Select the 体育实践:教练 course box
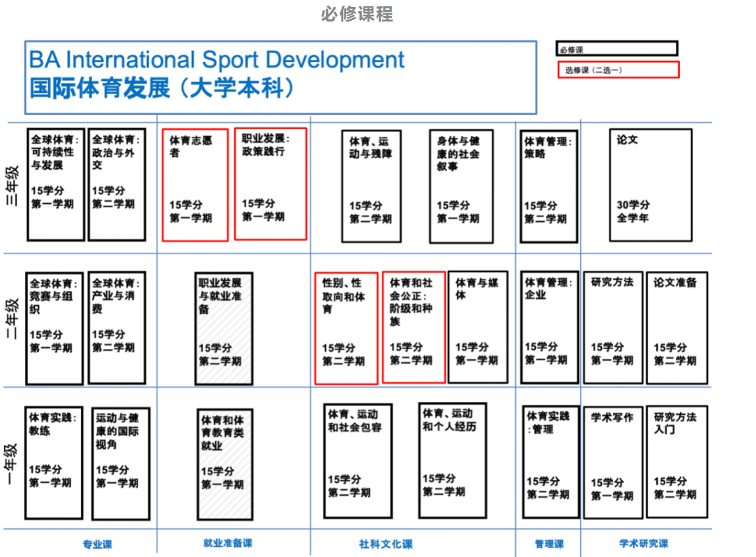 (53, 462)
